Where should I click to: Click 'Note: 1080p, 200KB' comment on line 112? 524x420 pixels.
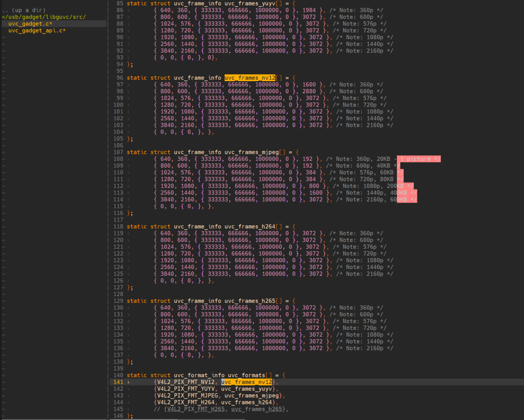point(373,186)
